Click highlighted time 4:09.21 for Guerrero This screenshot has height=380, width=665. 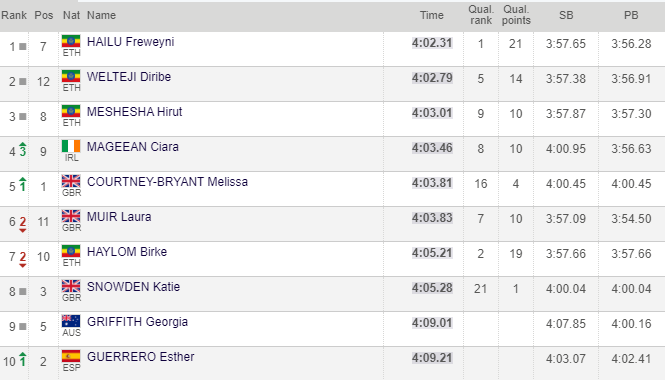[x=432, y=358]
